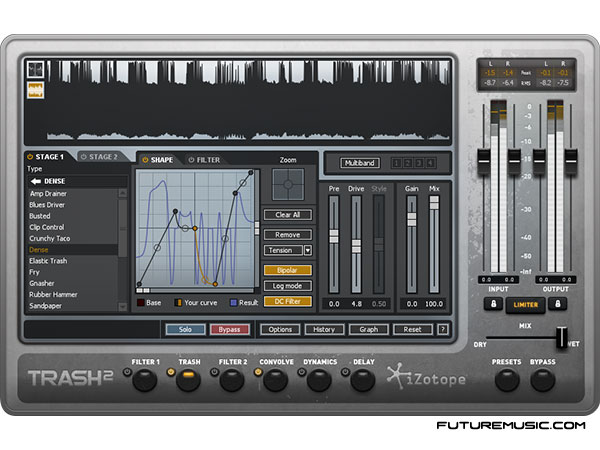Toggle the Bipolar button
The image size is (600, 450).
click(x=288, y=270)
